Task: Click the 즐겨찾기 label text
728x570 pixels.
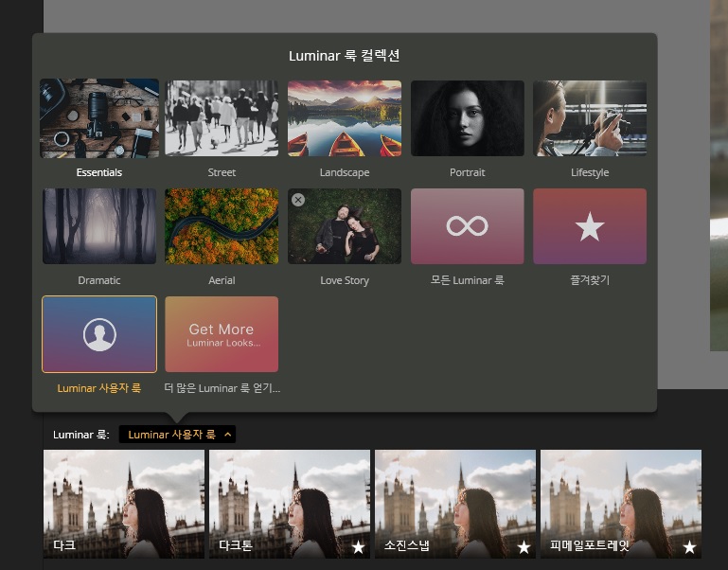Action: (x=590, y=280)
